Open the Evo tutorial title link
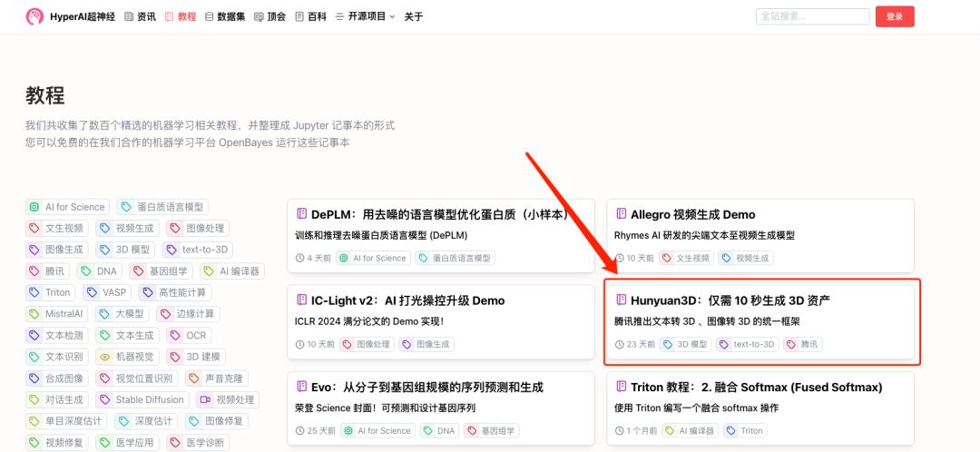Screen dimensions: 980x452 [x=427, y=387]
